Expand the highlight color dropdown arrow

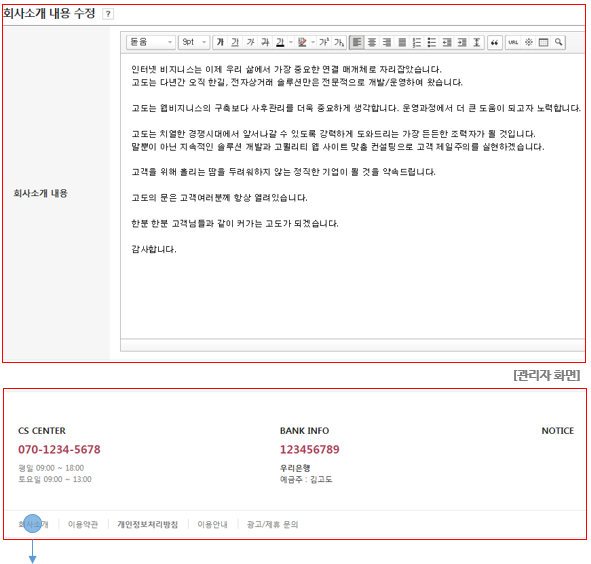click(x=313, y=42)
